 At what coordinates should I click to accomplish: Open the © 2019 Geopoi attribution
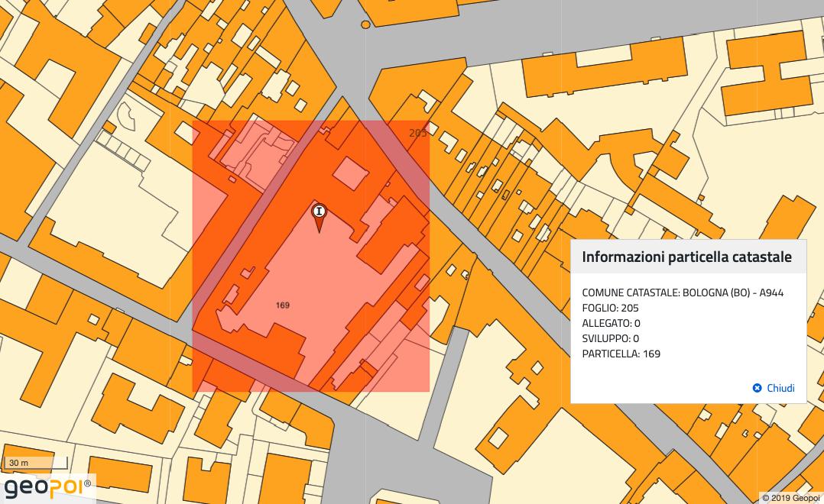(791, 498)
